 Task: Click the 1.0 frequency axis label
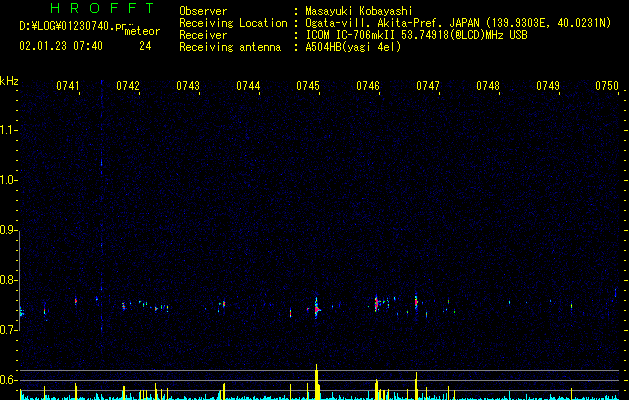click(x=9, y=181)
